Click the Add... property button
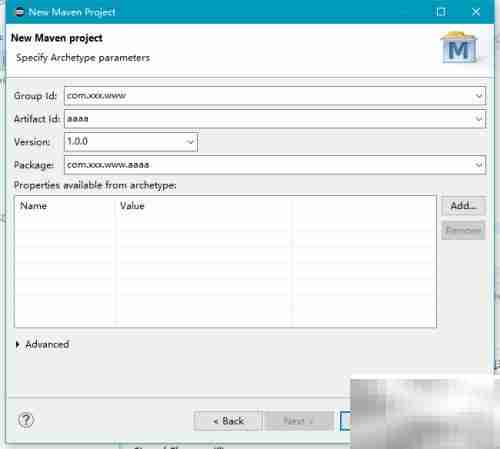 463,206
